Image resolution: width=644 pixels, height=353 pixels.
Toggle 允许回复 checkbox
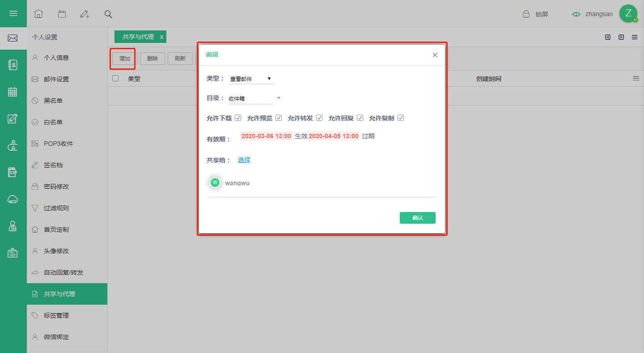(x=360, y=118)
